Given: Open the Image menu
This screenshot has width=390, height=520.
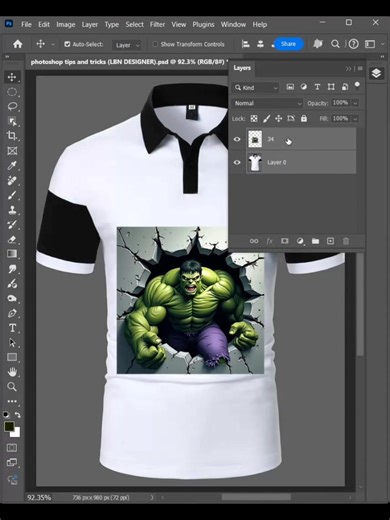Looking at the screenshot, I should tap(66, 24).
